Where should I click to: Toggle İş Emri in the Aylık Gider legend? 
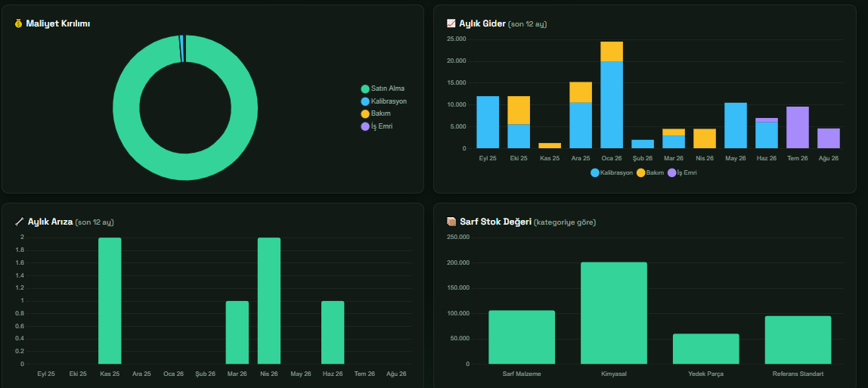(682, 172)
